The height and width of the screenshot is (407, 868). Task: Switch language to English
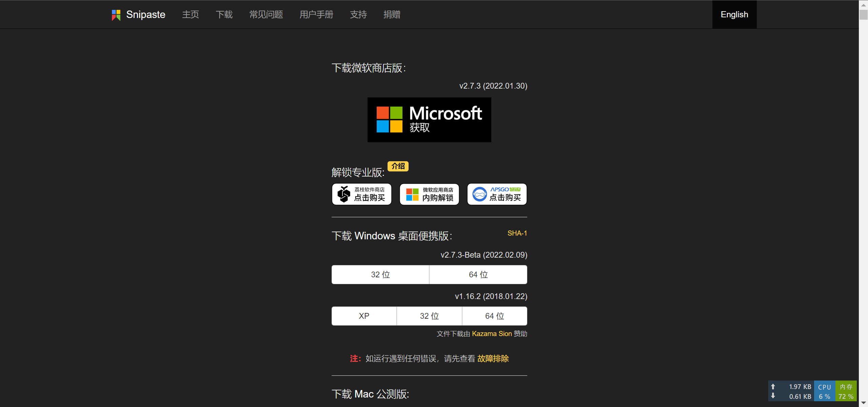(734, 14)
